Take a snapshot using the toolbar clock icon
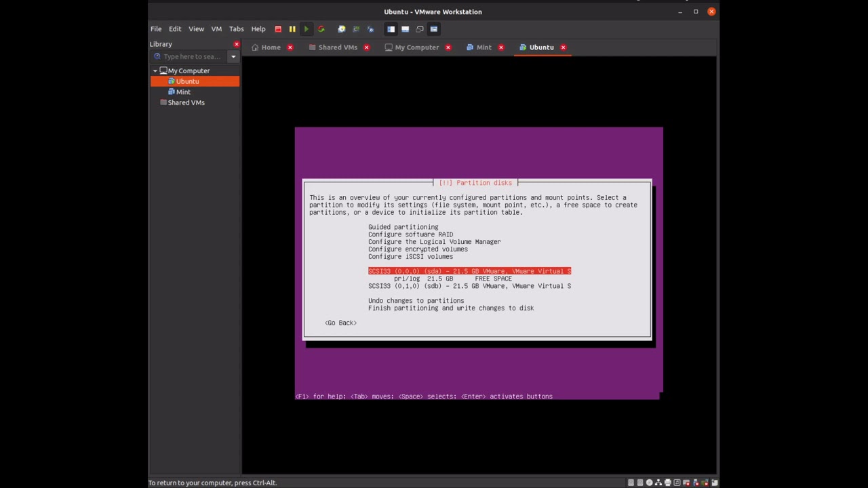This screenshot has height=488, width=868. click(x=342, y=29)
